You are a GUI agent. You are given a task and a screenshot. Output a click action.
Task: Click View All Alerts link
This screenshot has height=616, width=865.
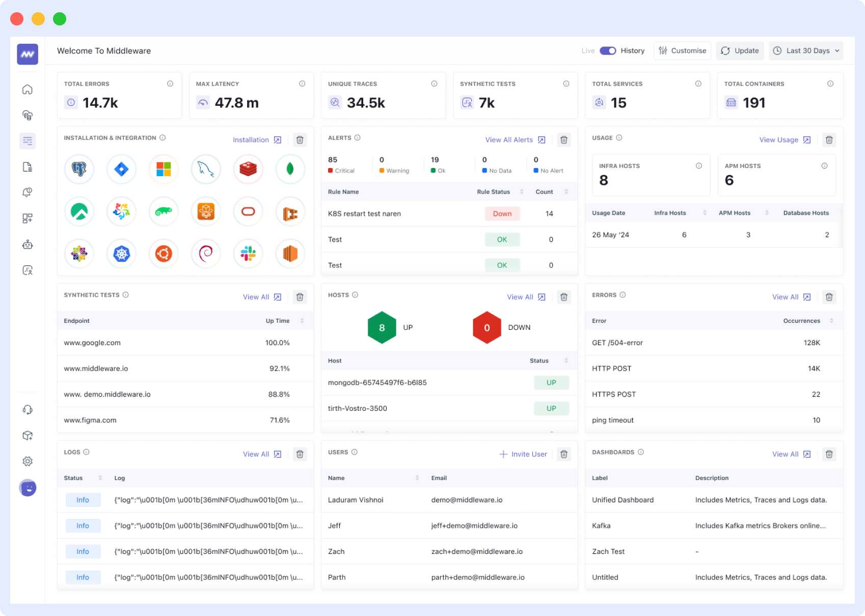click(x=509, y=139)
